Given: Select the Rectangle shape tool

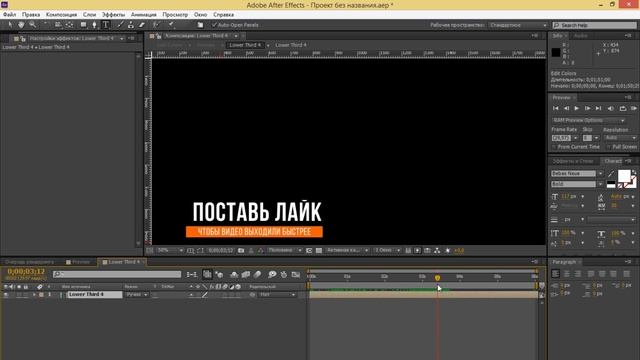Looking at the screenshot, I should point(83,25).
